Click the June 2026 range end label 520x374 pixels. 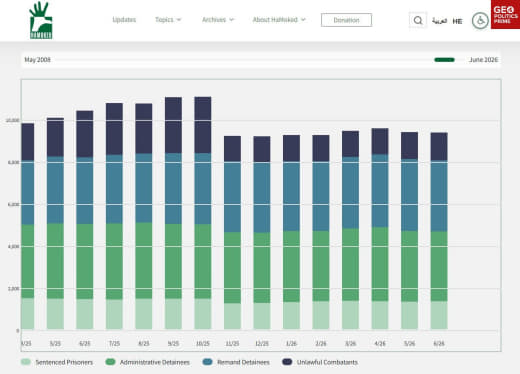coord(483,60)
